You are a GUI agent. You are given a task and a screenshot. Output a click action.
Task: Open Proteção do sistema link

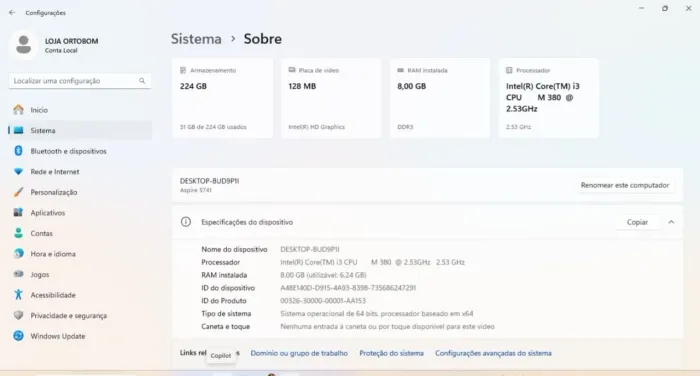click(392, 353)
